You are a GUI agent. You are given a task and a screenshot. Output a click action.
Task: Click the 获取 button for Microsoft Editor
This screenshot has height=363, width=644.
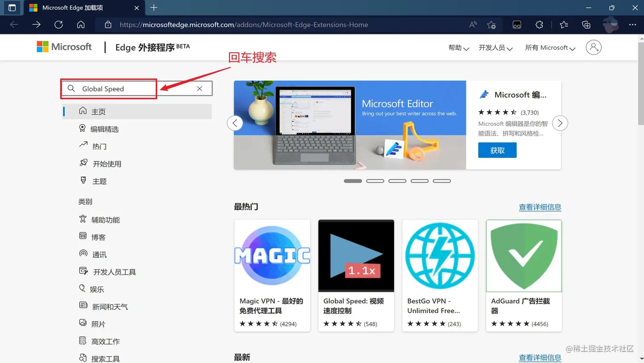coord(497,150)
